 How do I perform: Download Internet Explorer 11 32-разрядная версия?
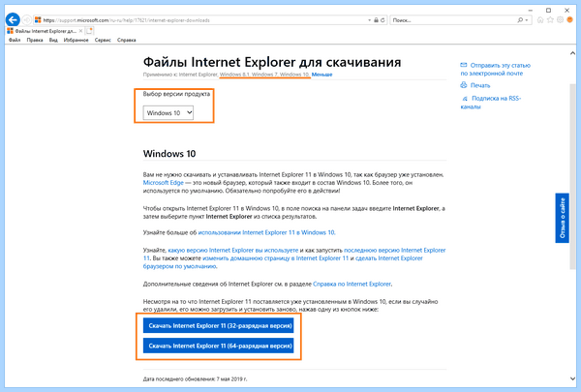coord(219,325)
